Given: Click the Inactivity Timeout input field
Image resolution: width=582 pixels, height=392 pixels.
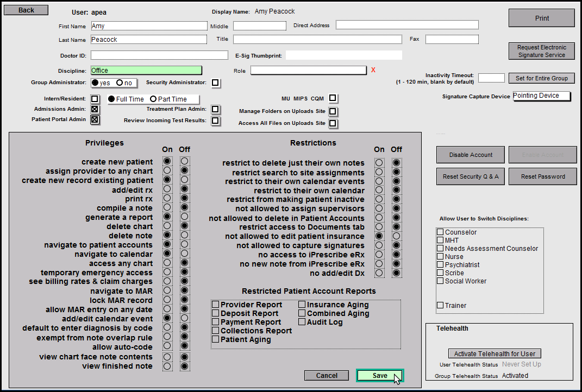Looking at the screenshot, I should [x=491, y=78].
